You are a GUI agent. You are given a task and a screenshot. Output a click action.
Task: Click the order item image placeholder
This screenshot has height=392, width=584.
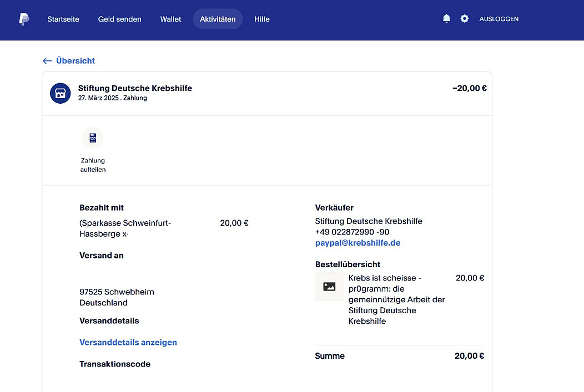[x=329, y=287]
